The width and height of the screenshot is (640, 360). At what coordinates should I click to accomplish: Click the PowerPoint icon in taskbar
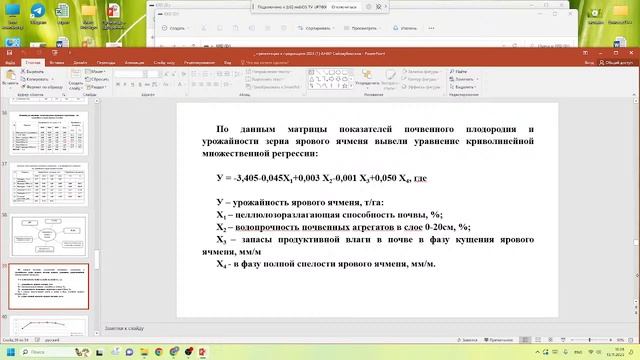[202, 352]
